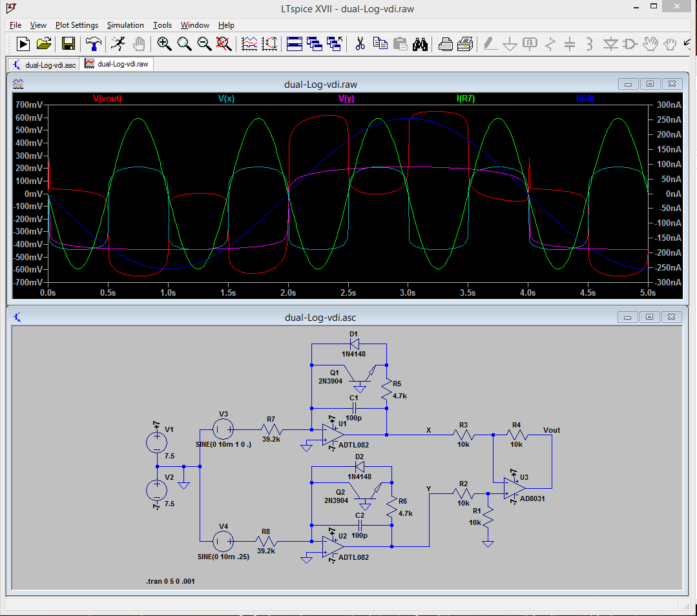This screenshot has width=697, height=616.
Task: Click the V(y) magenta trace label
Action: point(346,99)
